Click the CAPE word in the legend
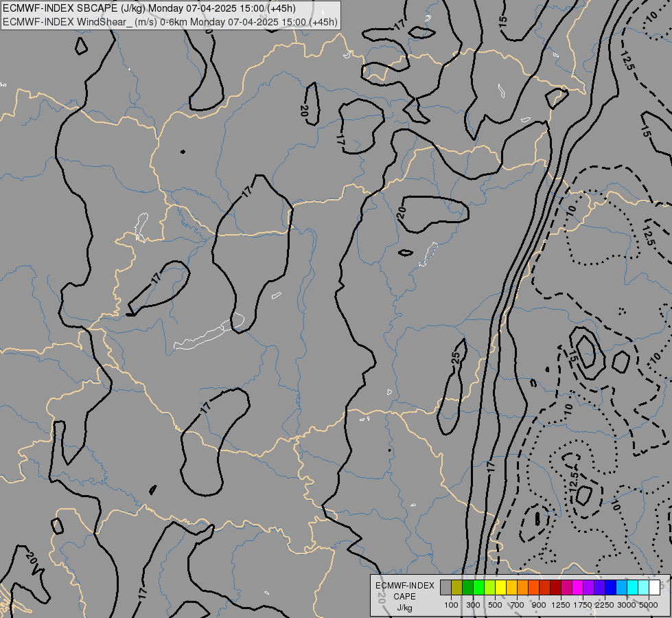This screenshot has height=618, width=672. pos(404,597)
